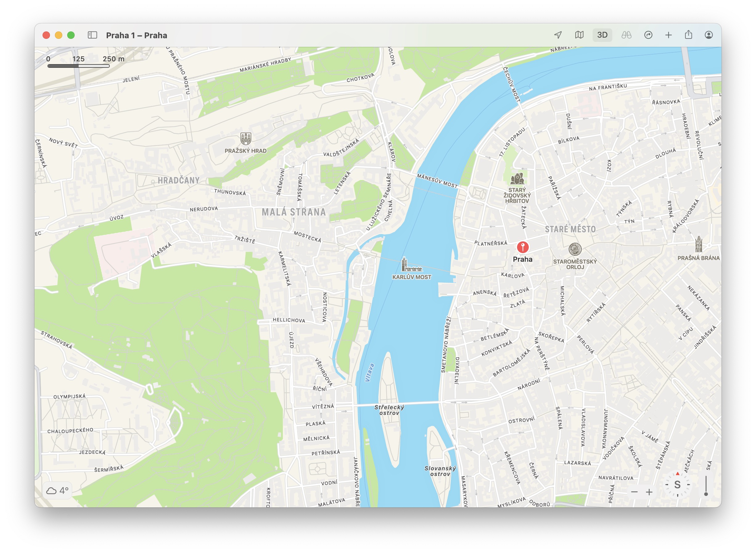This screenshot has height=553, width=756.
Task: Select the Pražský Hrad landmark icon
Action: [x=246, y=138]
